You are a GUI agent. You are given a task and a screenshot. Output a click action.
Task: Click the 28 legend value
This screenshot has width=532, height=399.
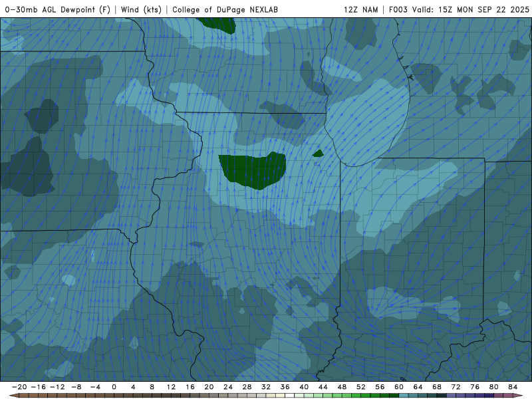pos(247,387)
